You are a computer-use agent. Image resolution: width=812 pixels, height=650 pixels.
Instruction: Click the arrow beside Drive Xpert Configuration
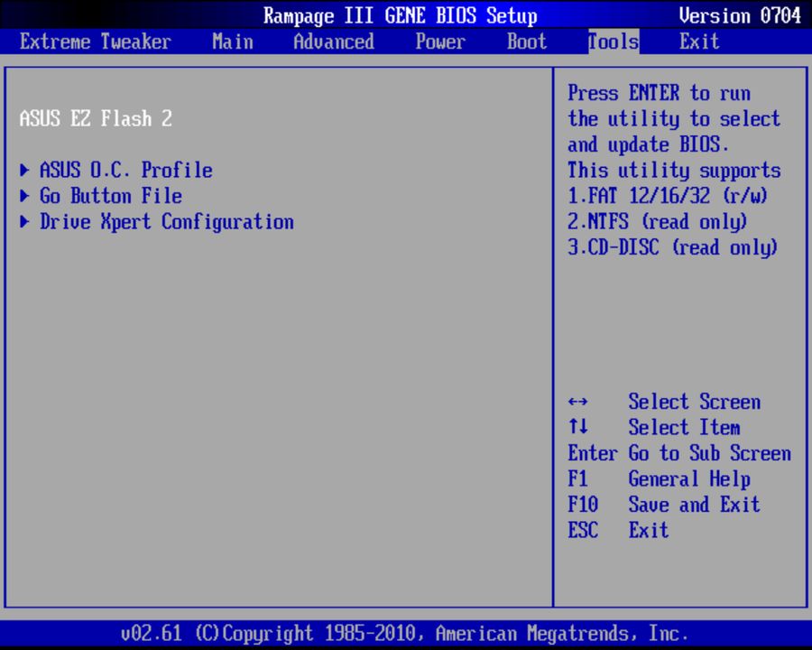click(24, 222)
